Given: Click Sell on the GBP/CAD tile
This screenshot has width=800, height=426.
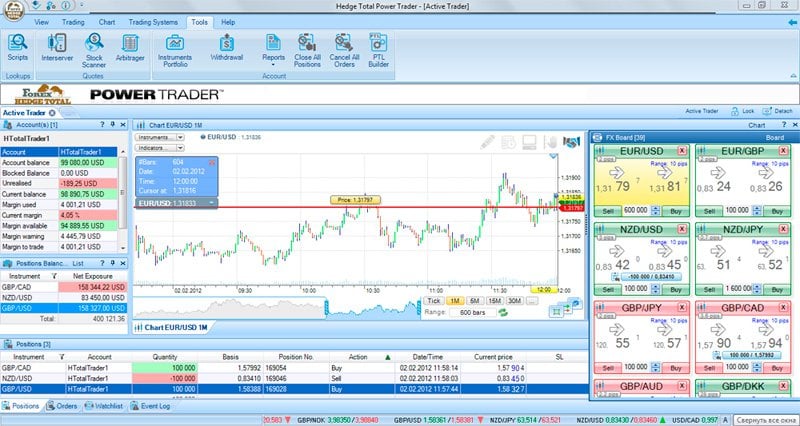Looking at the screenshot, I should pos(710,368).
